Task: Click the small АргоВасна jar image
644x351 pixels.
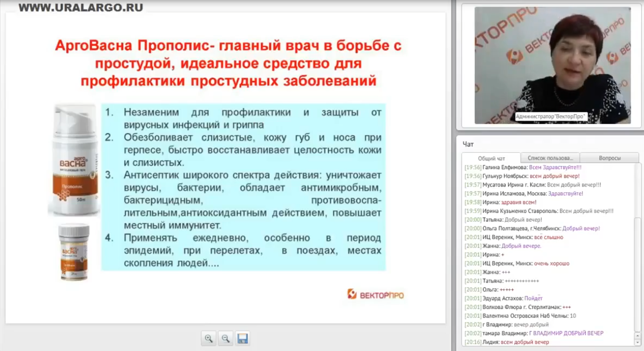Action: click(74, 251)
